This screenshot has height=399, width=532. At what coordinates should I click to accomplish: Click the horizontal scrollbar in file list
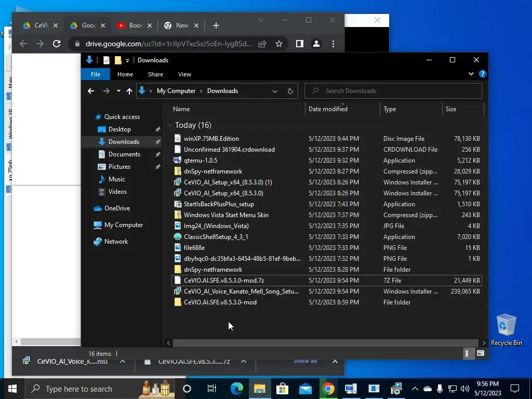(x=325, y=343)
